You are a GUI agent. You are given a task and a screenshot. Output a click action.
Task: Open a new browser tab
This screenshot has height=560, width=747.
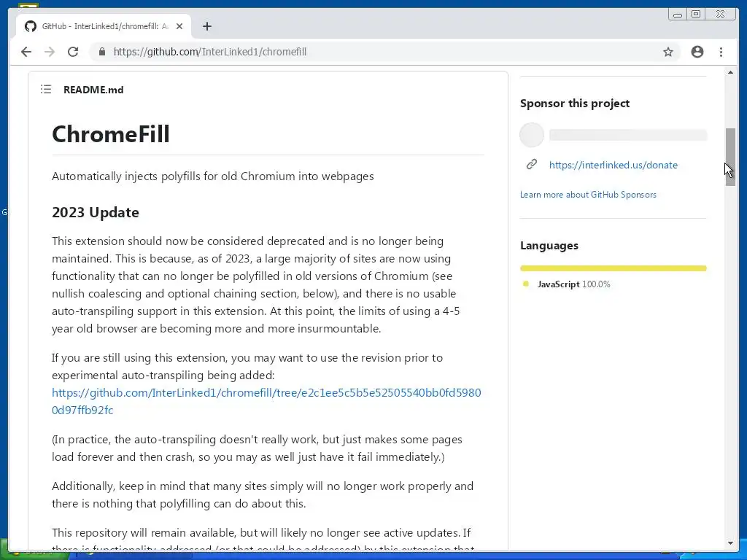coord(207,26)
